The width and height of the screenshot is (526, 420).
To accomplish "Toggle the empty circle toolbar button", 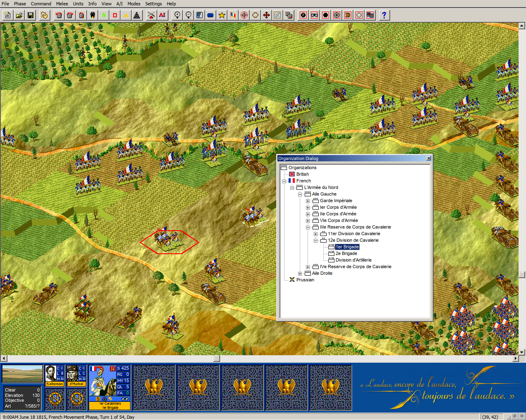I will point(359,15).
